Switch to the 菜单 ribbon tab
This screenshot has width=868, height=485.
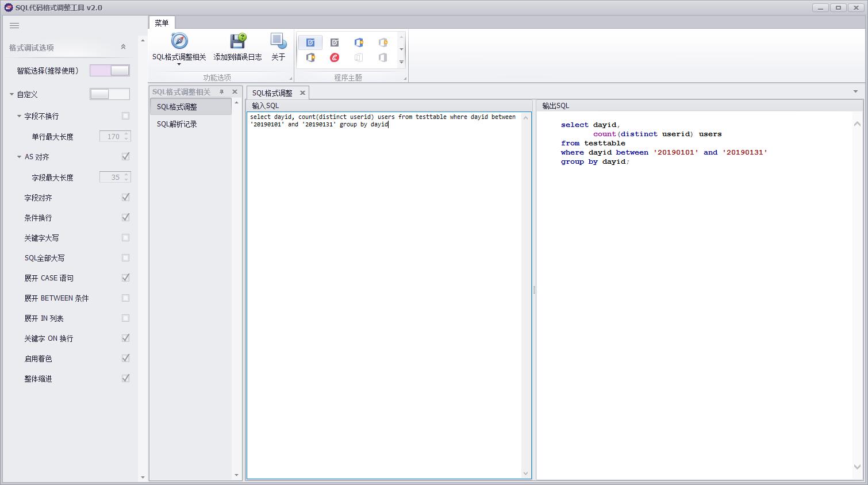point(162,23)
